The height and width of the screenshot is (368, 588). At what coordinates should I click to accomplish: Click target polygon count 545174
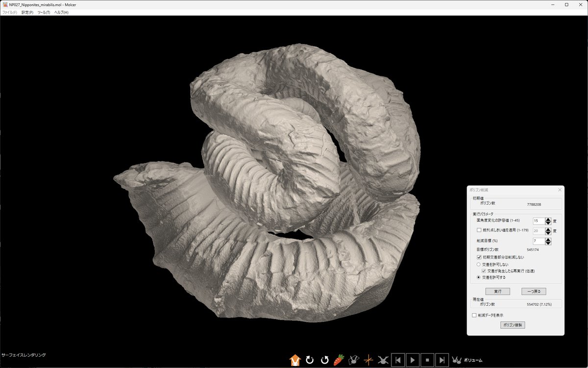[533, 250]
